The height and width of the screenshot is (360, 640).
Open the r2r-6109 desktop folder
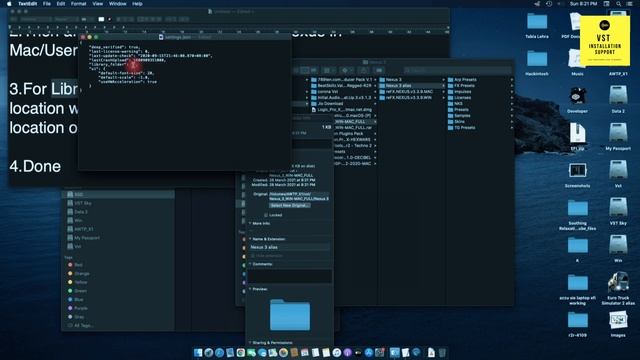577,320
